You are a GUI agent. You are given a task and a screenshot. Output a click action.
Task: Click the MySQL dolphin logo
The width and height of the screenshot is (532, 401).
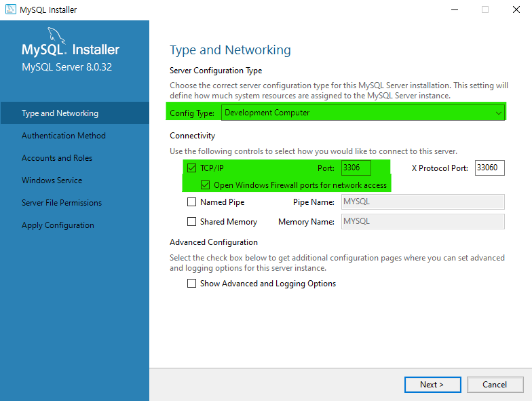tap(56, 35)
